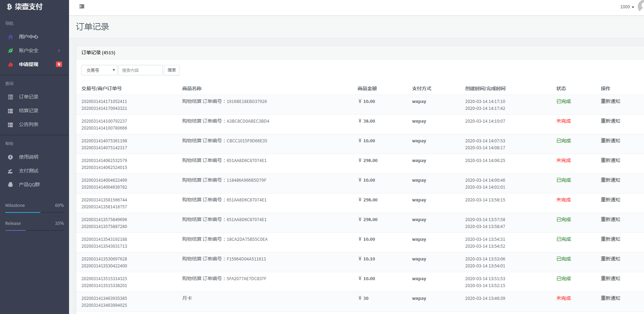Click the Milestone 60% progress bar

point(35,212)
